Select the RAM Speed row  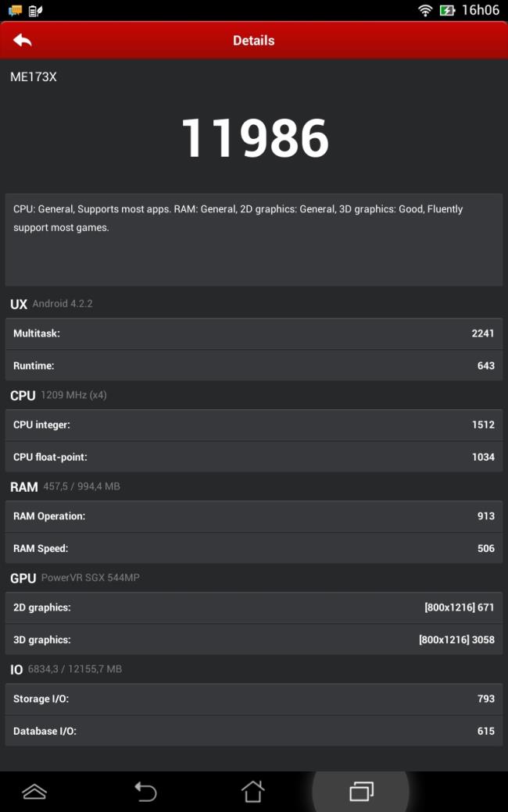click(x=253, y=548)
